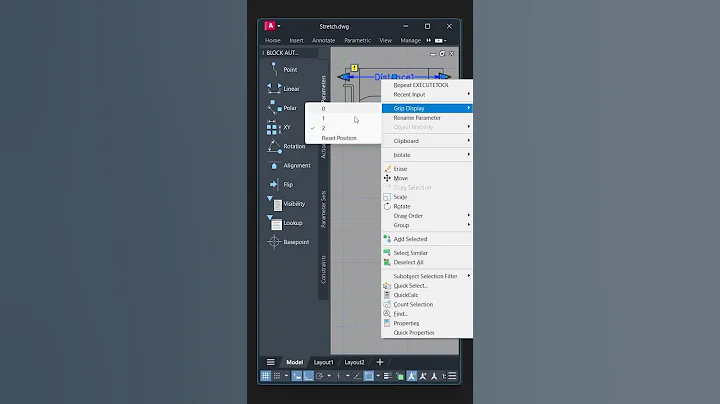This screenshot has width=720, height=404.
Task: Click the red AutoCAD application logo
Action: 270,26
